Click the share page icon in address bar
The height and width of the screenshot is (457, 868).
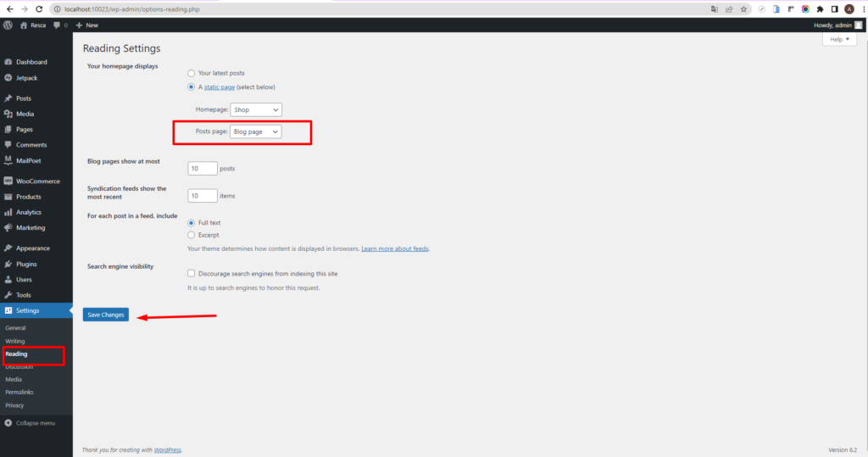[729, 8]
